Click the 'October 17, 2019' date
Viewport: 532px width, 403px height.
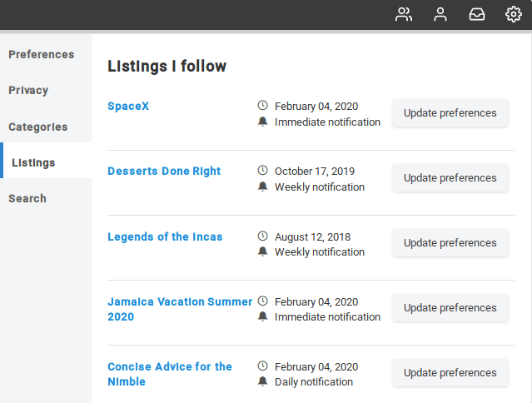click(315, 171)
